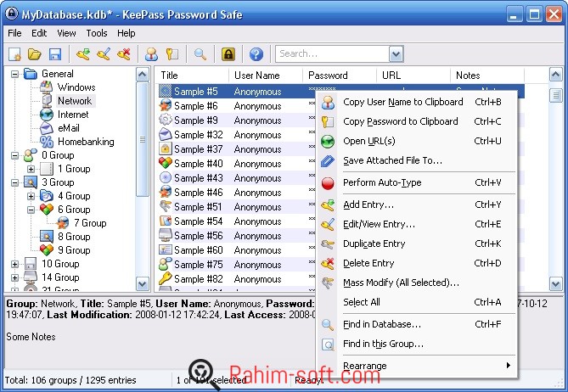Click the group tree scroll-down arrow

143,283
